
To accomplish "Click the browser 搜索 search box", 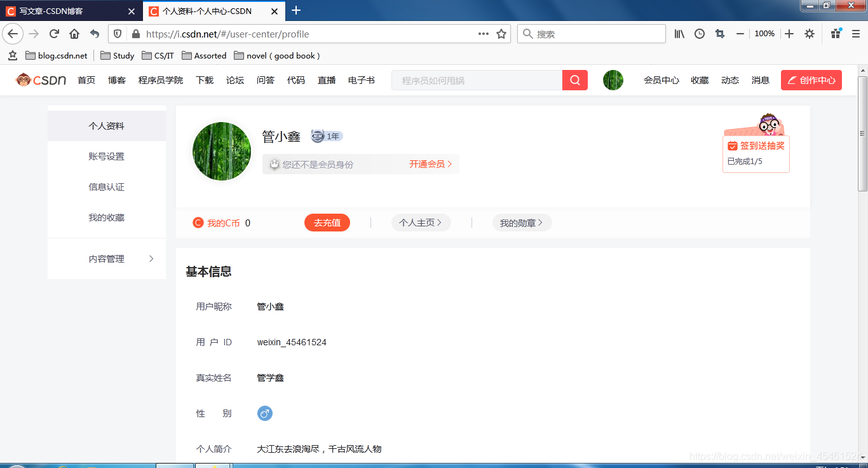I will (x=592, y=34).
